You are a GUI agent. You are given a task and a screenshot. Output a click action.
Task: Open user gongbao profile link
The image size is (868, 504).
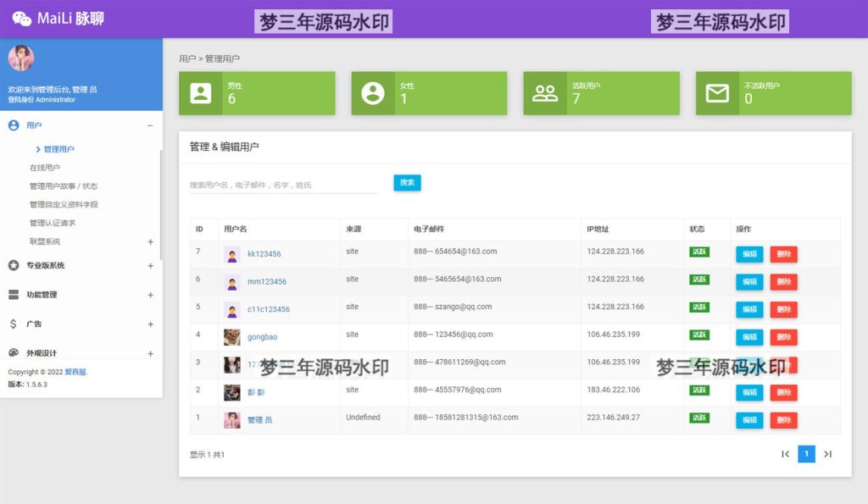click(x=263, y=337)
